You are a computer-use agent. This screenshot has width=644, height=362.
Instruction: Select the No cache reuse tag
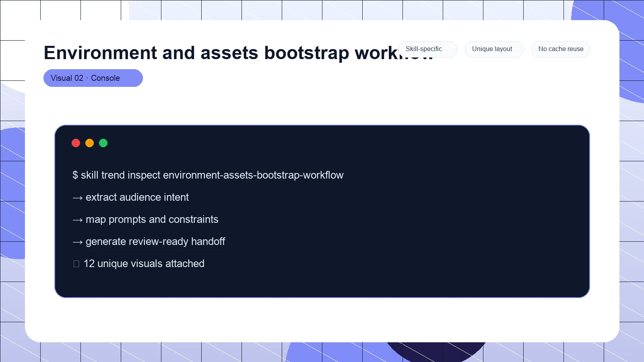coord(560,49)
